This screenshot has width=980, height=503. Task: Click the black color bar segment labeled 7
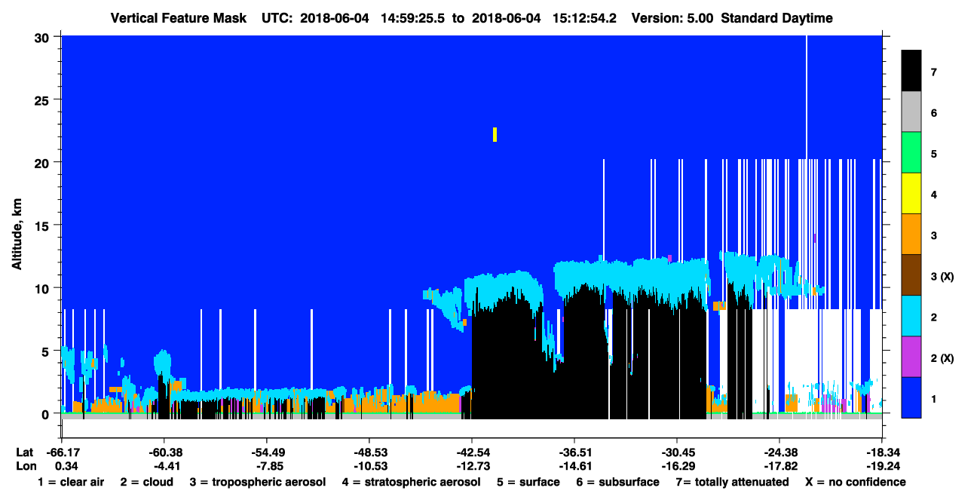(911, 71)
